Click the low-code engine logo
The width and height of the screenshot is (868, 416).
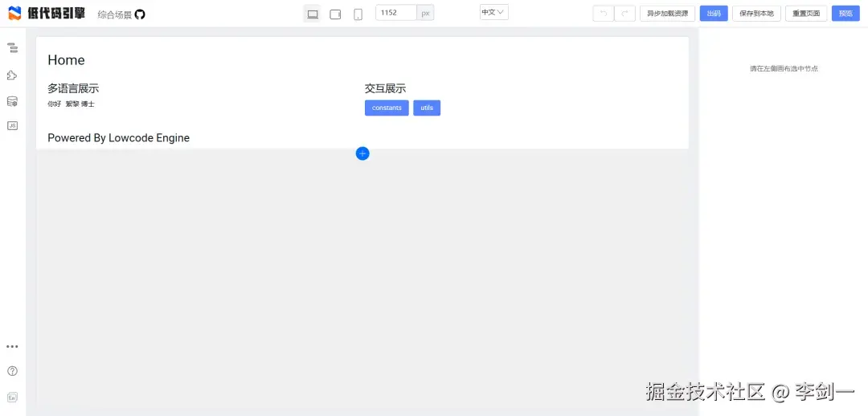(47, 14)
